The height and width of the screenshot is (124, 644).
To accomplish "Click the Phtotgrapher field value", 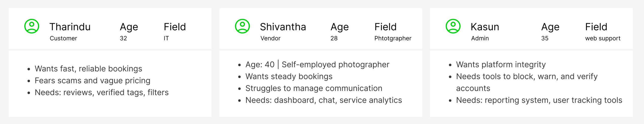I will click(x=393, y=38).
